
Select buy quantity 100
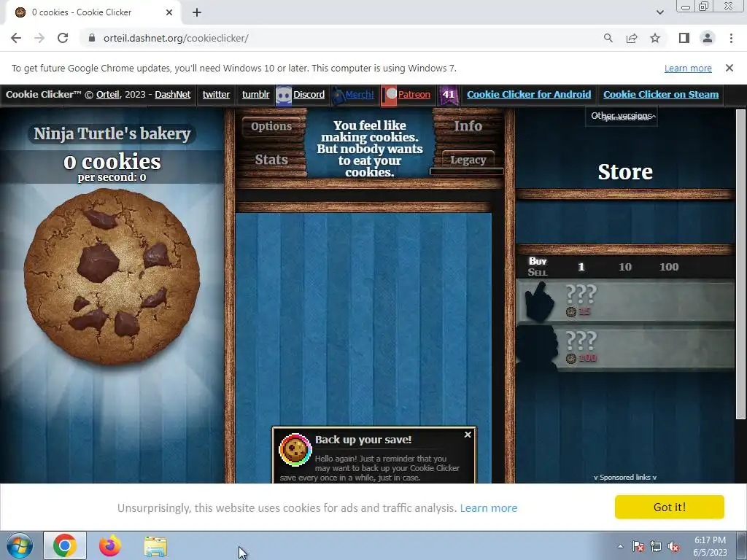click(669, 267)
